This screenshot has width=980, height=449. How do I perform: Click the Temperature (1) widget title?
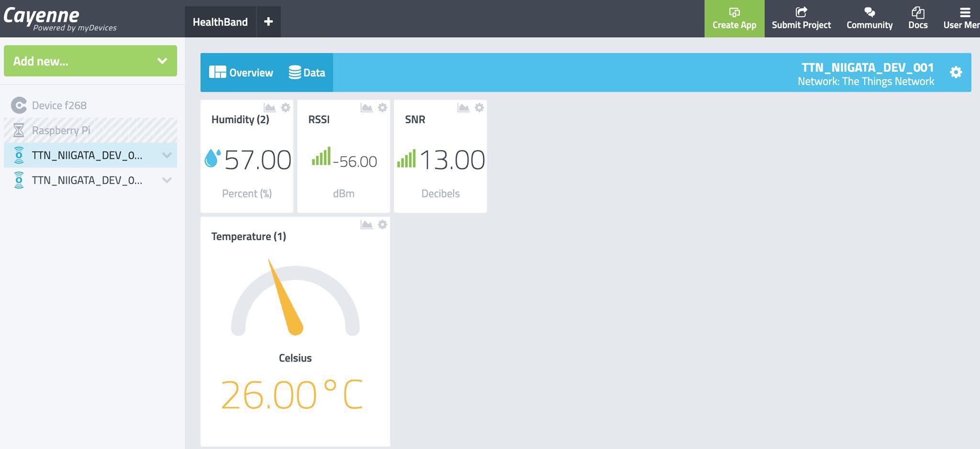coord(249,236)
